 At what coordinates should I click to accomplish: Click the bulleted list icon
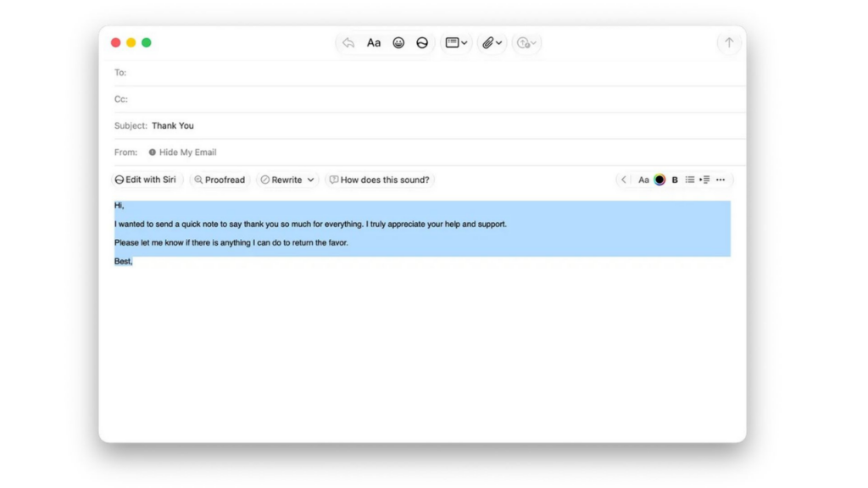pos(690,180)
